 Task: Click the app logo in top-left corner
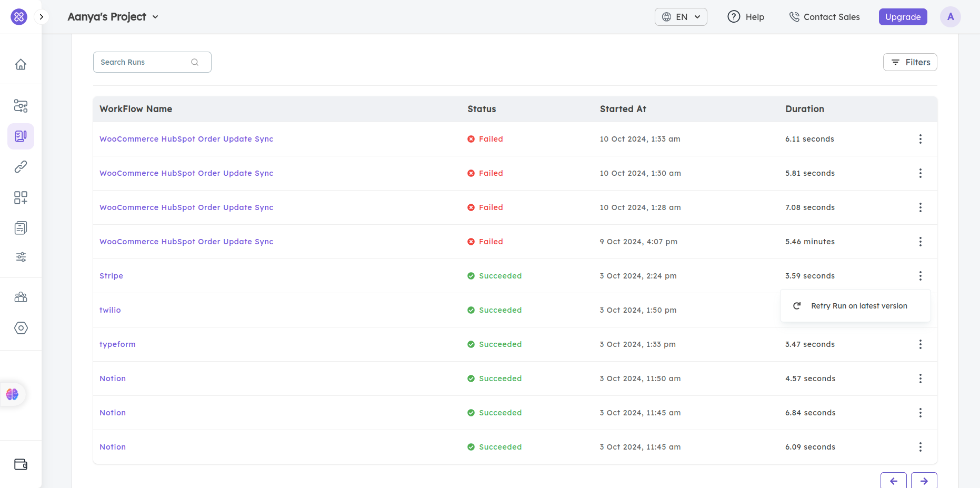click(19, 17)
